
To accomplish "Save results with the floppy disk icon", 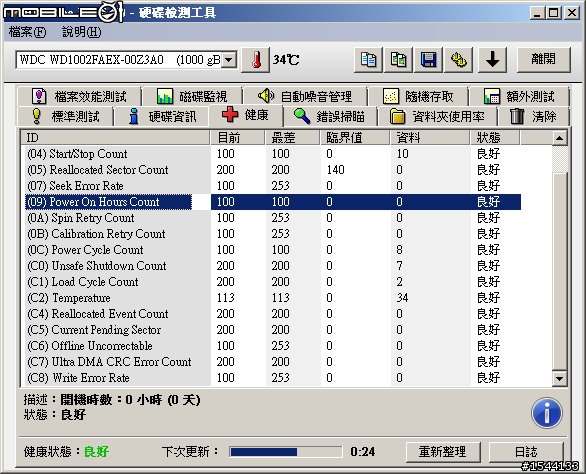I will point(428,60).
